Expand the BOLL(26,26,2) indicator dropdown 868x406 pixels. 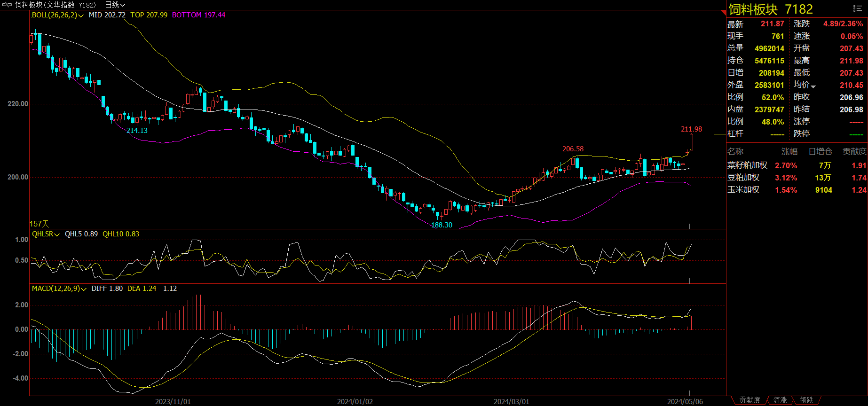point(57,15)
